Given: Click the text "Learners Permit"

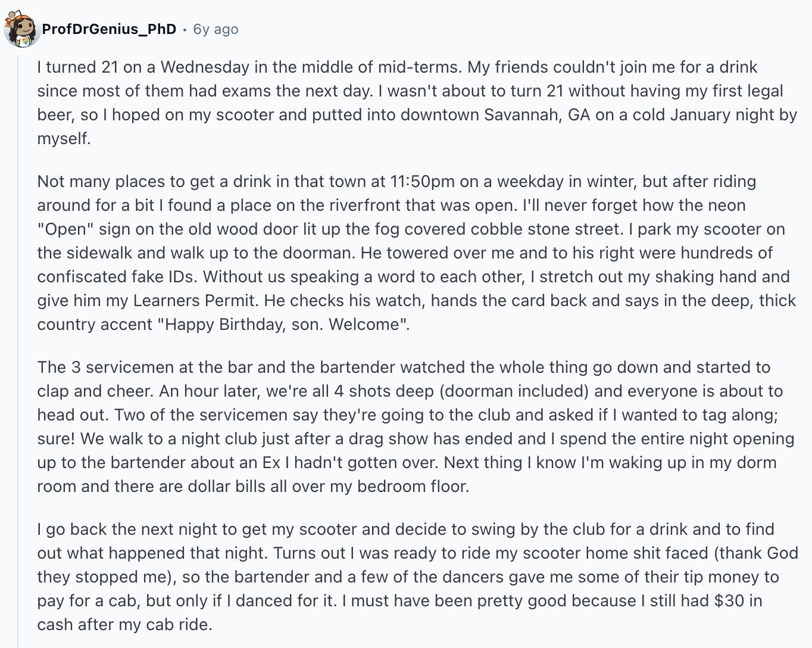Looking at the screenshot, I should coord(196,301).
